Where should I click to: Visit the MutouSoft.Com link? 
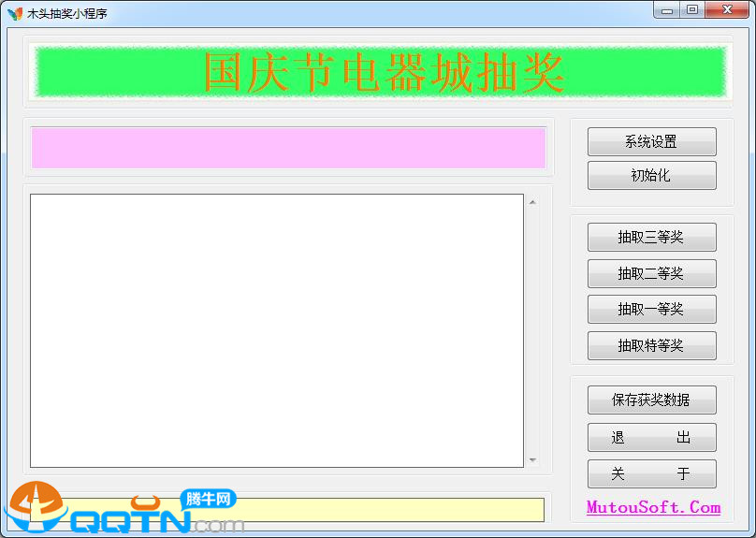(653, 508)
